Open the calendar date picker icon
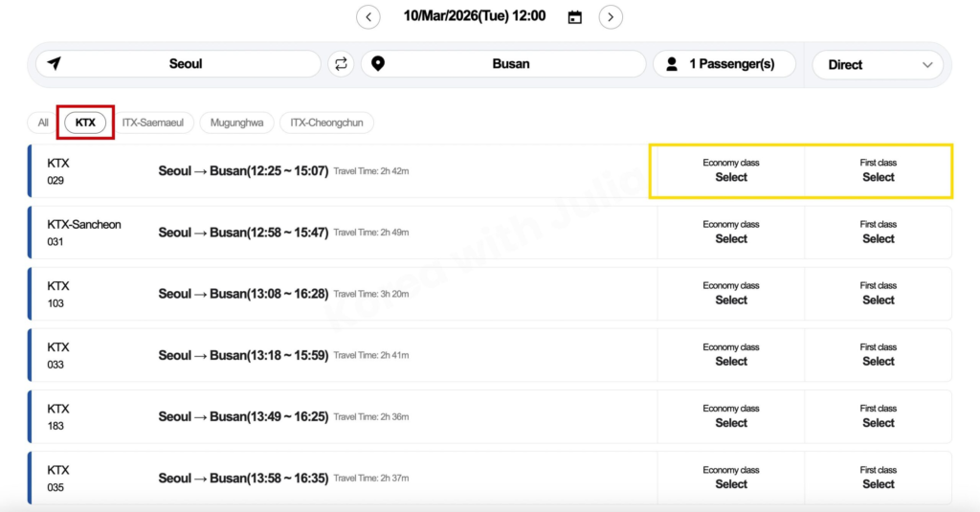Screen dimensions: 980x512 click(x=575, y=17)
